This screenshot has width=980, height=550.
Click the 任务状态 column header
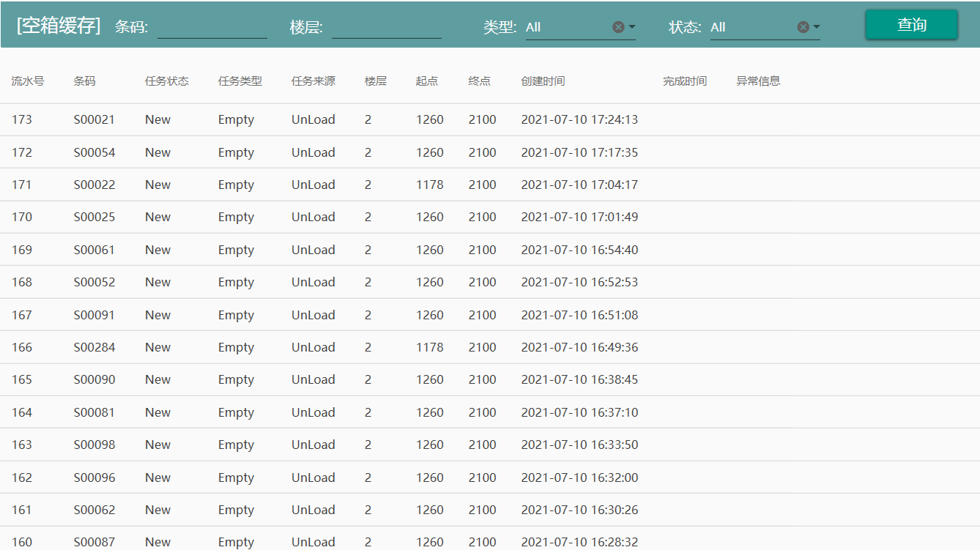[x=167, y=81]
